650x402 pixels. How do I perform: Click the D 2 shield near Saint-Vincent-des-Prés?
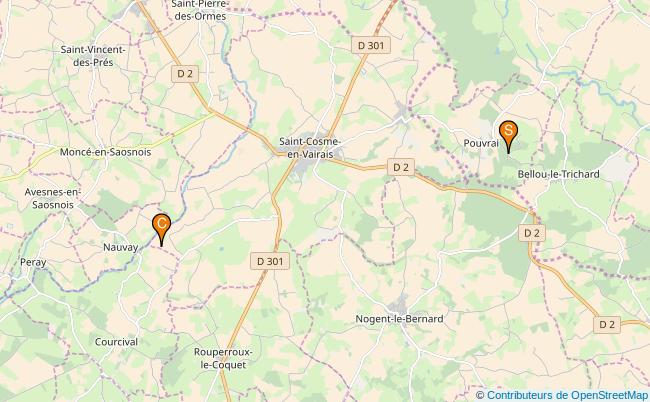(x=185, y=74)
